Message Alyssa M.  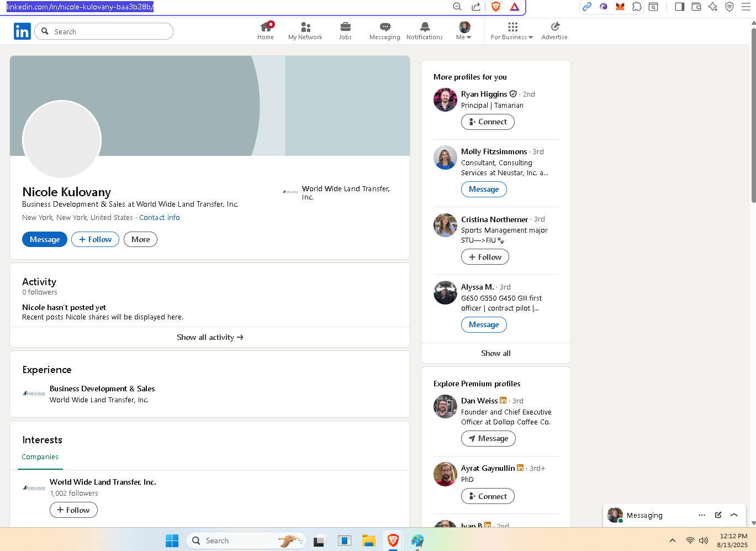click(x=484, y=324)
